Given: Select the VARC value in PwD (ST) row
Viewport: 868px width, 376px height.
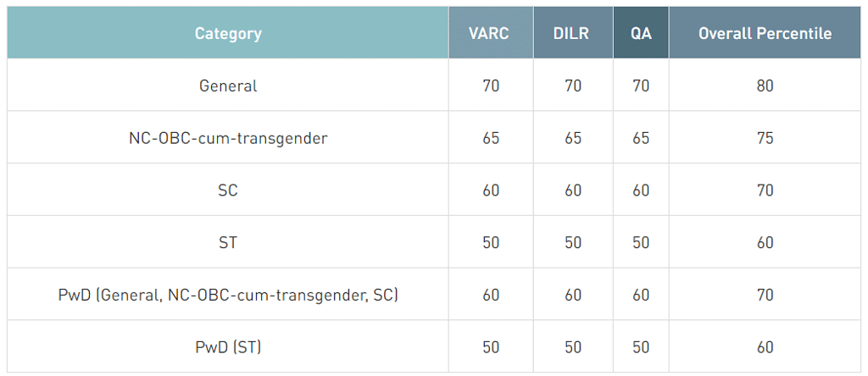Looking at the screenshot, I should click(491, 347).
